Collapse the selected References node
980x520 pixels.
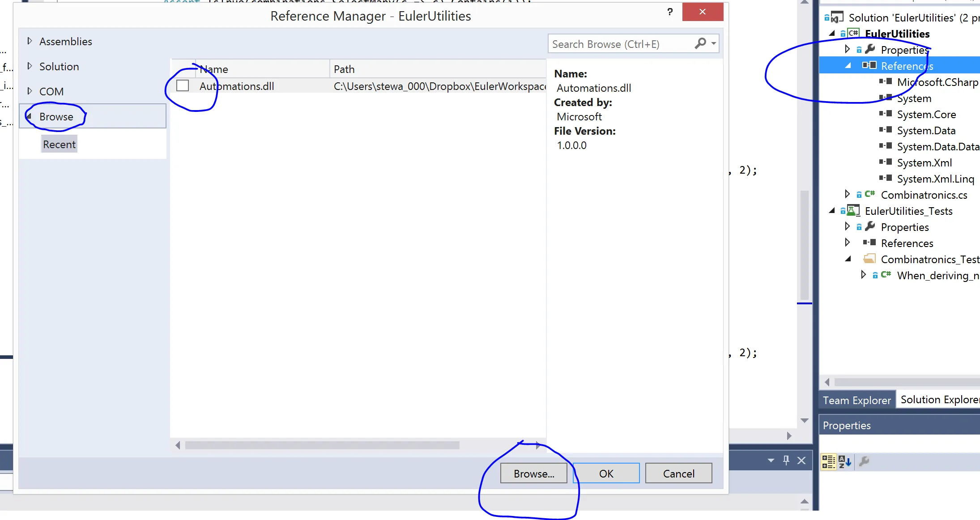848,65
